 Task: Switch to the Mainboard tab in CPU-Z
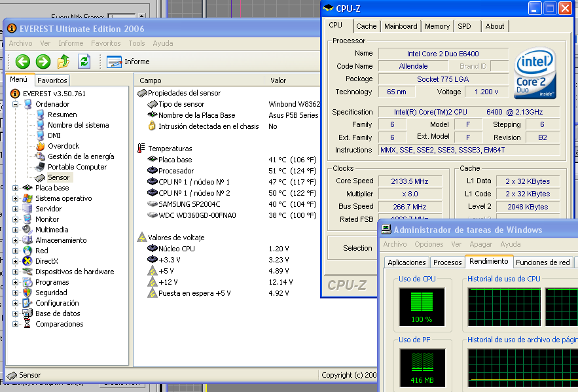[x=401, y=26]
